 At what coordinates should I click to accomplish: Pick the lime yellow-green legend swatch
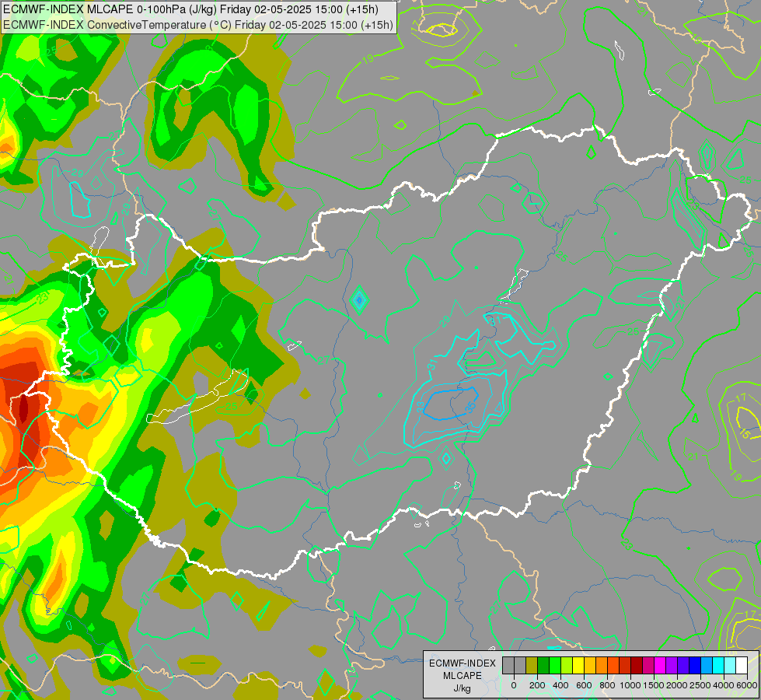pos(567,666)
